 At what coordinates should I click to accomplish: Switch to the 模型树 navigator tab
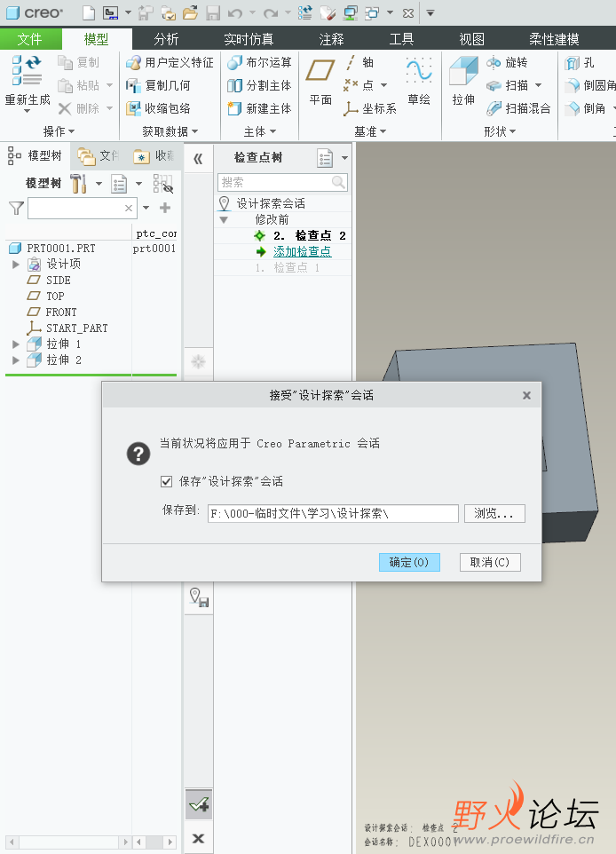coord(36,155)
